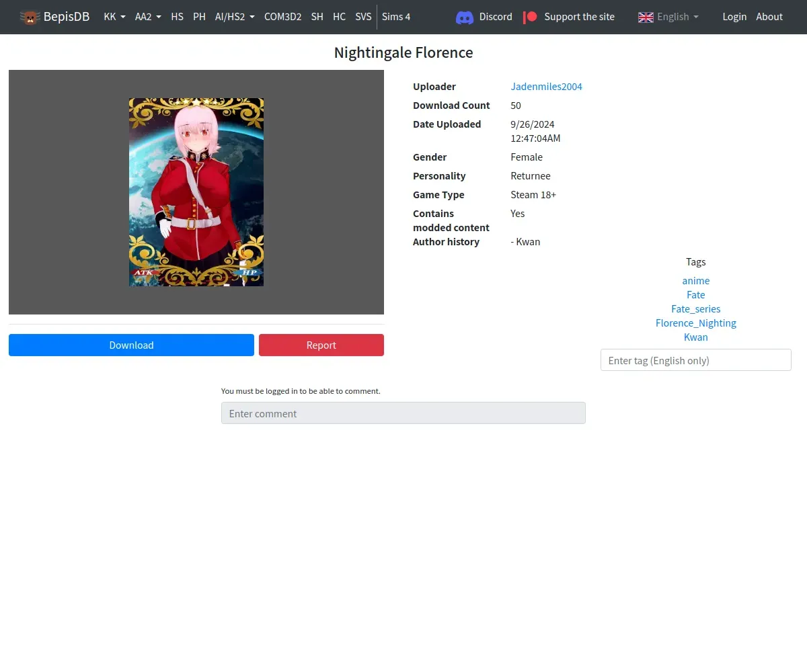Click the Game Type value Steam 18+
Screen dimensions: 807x672
(533, 195)
